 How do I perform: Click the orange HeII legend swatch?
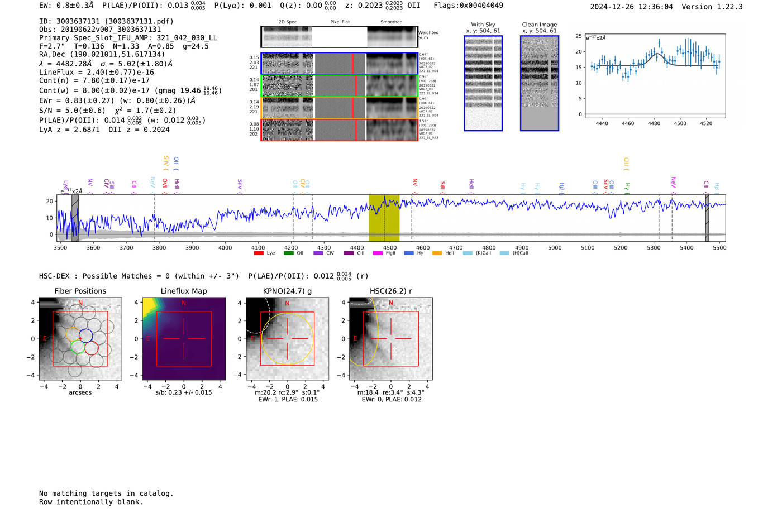point(437,253)
